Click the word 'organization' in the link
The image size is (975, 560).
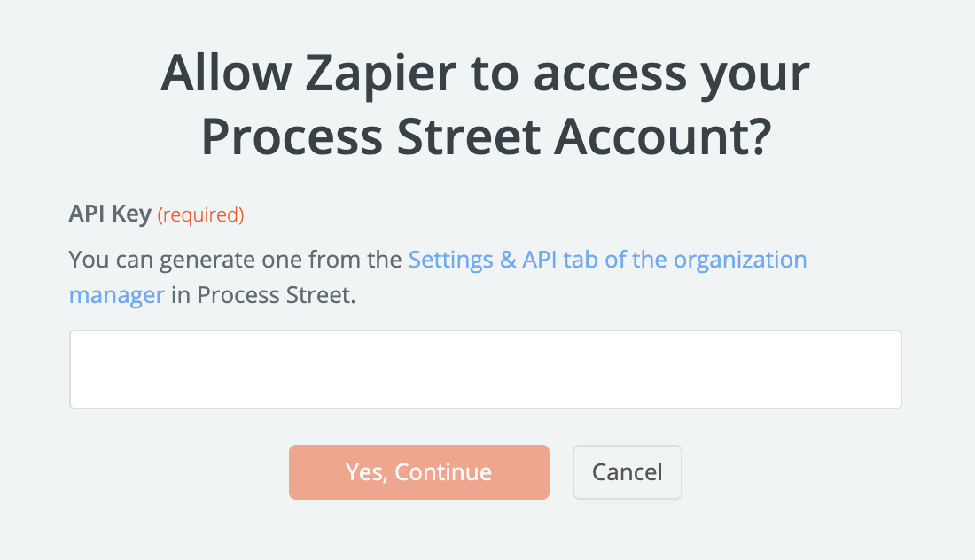click(740, 260)
